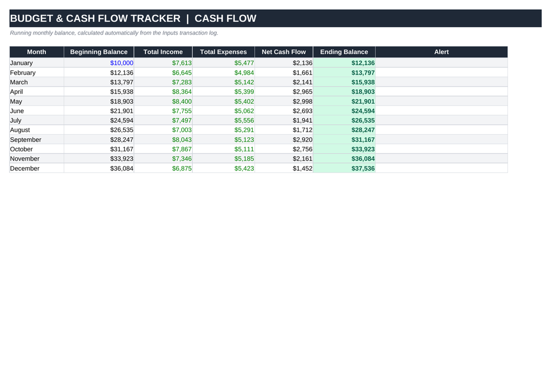554x392 pixels.
Task: Select the August row label
Action: [37, 130]
